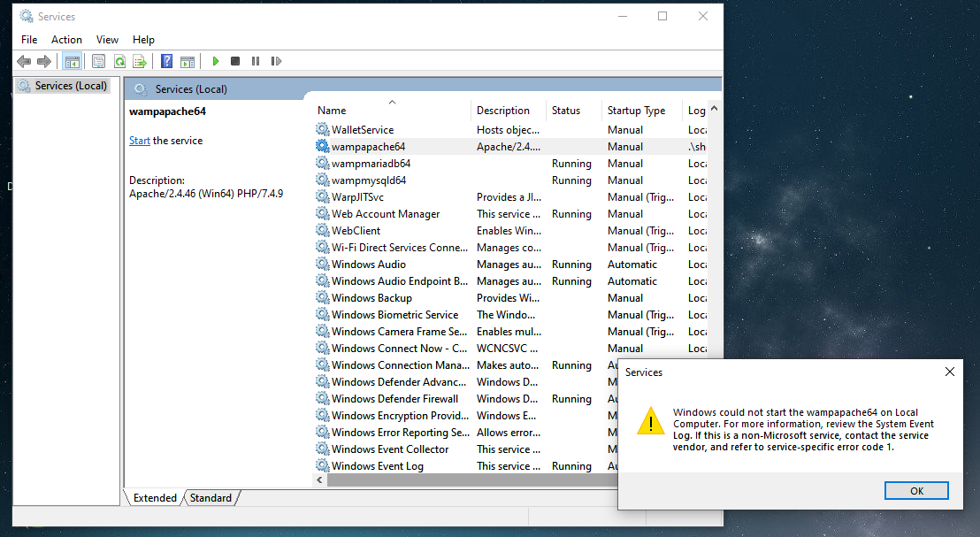Select Windows Event Collector row
Image resolution: width=980 pixels, height=537 pixels.
[x=465, y=449]
